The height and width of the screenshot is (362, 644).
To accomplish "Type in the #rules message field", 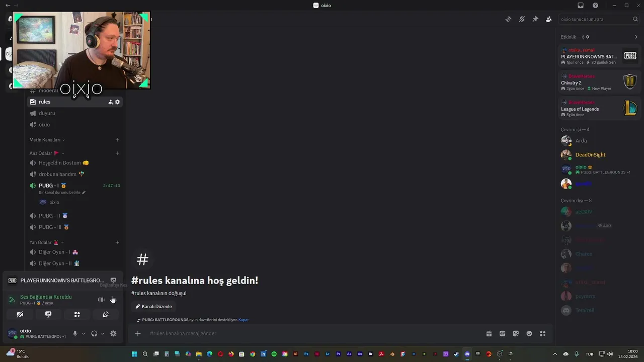I will pos(312,333).
